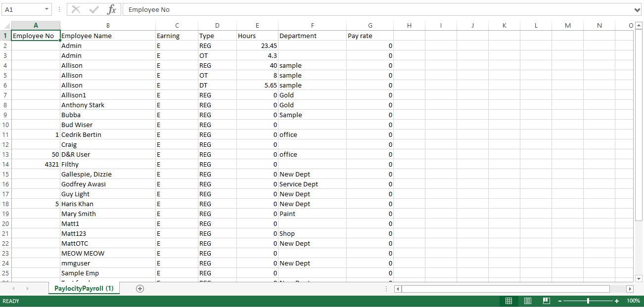The image size is (644, 307).
Task: Click the zoom in plus icon
Action: tap(617, 301)
